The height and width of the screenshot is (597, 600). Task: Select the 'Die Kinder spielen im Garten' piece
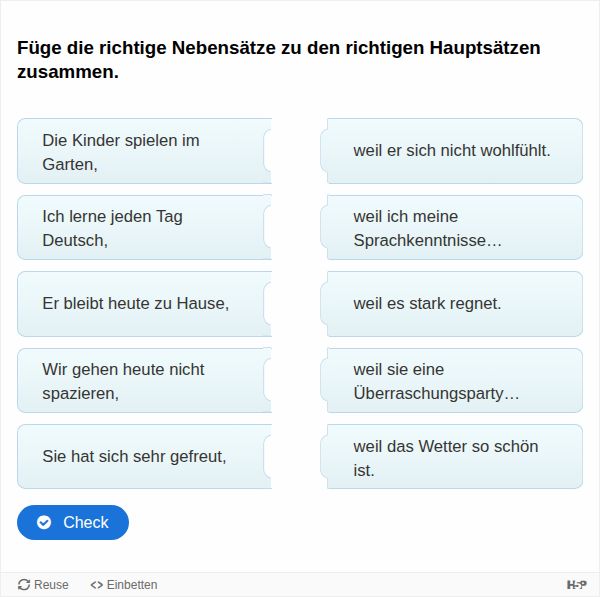140,151
